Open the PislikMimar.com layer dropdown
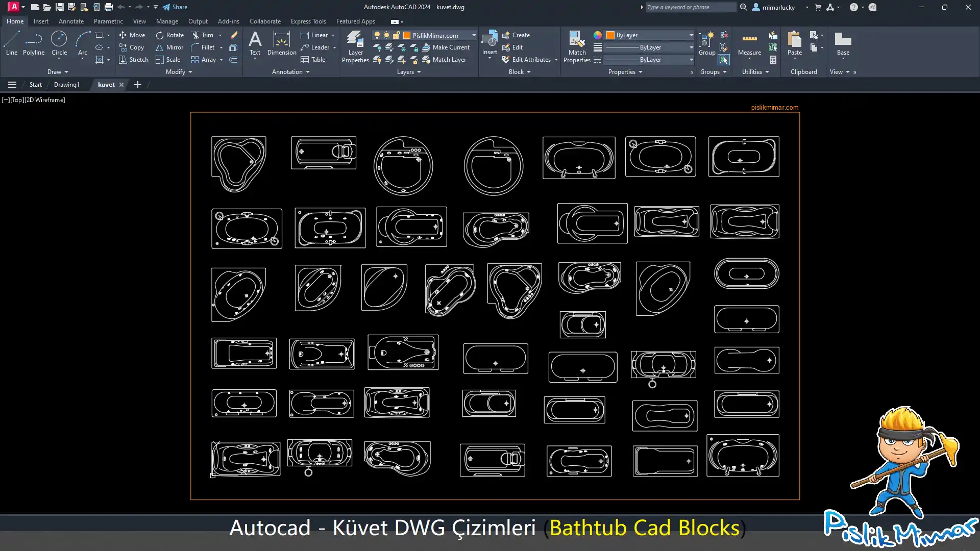The height and width of the screenshot is (551, 980). click(x=474, y=35)
